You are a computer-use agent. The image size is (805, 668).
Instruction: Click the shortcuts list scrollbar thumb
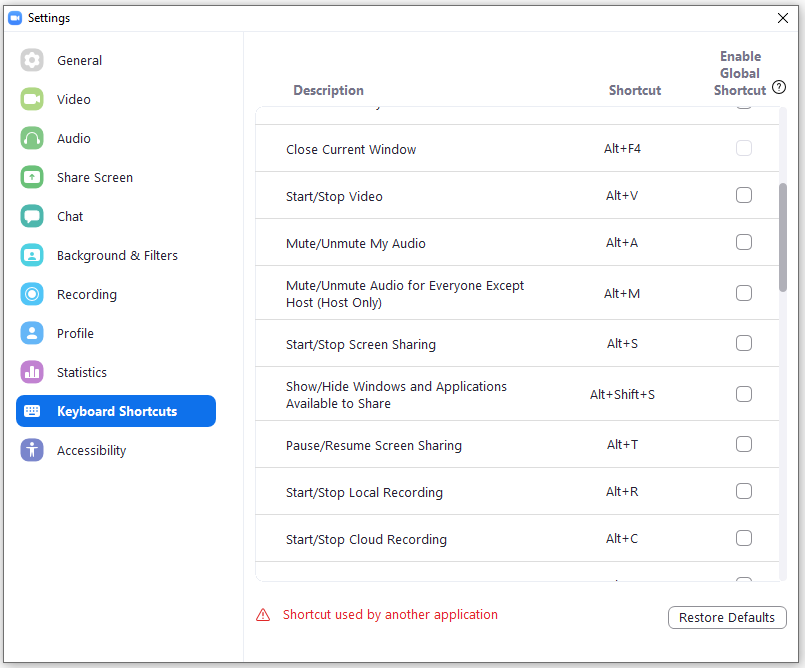pyautogui.click(x=783, y=237)
